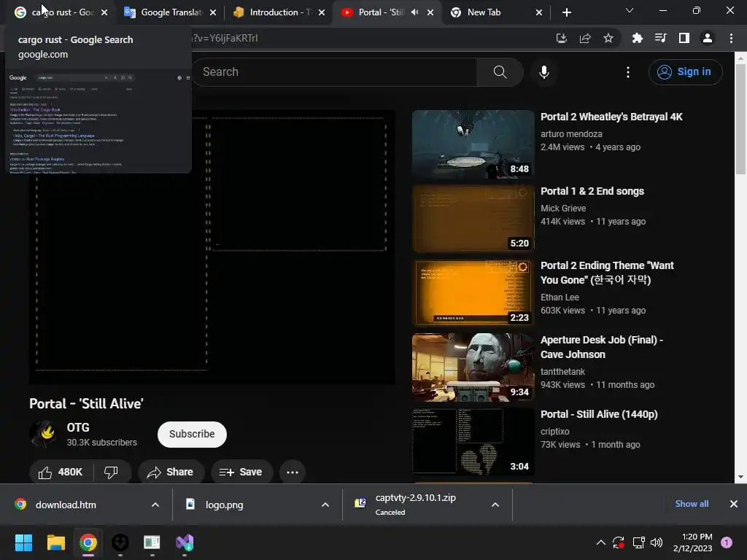Subscribe to the OTG channel
Screen dimensions: 747x560
click(192, 435)
